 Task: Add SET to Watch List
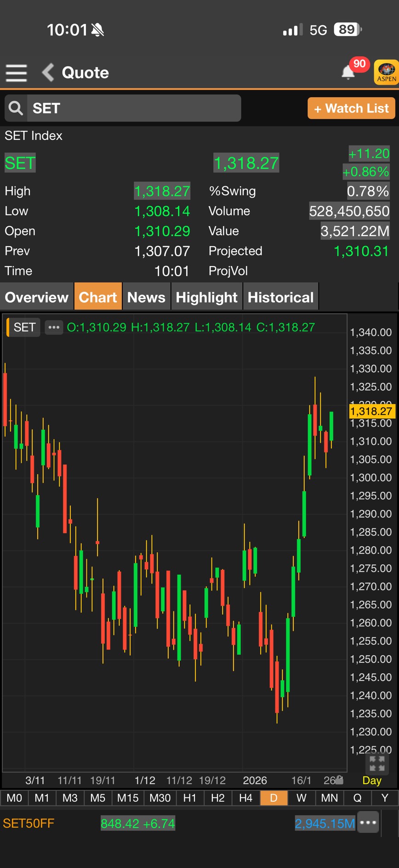pyautogui.click(x=351, y=108)
